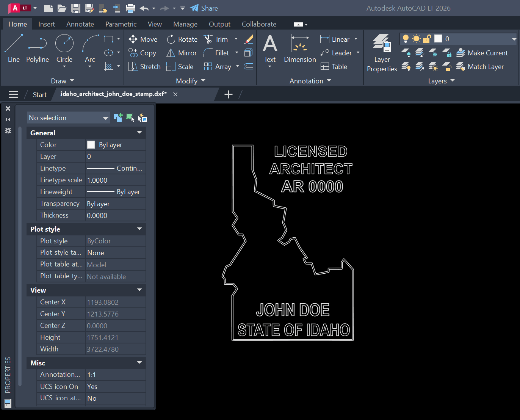Open Layer Properties manager
Screen dimensions: 520x420
click(x=382, y=53)
